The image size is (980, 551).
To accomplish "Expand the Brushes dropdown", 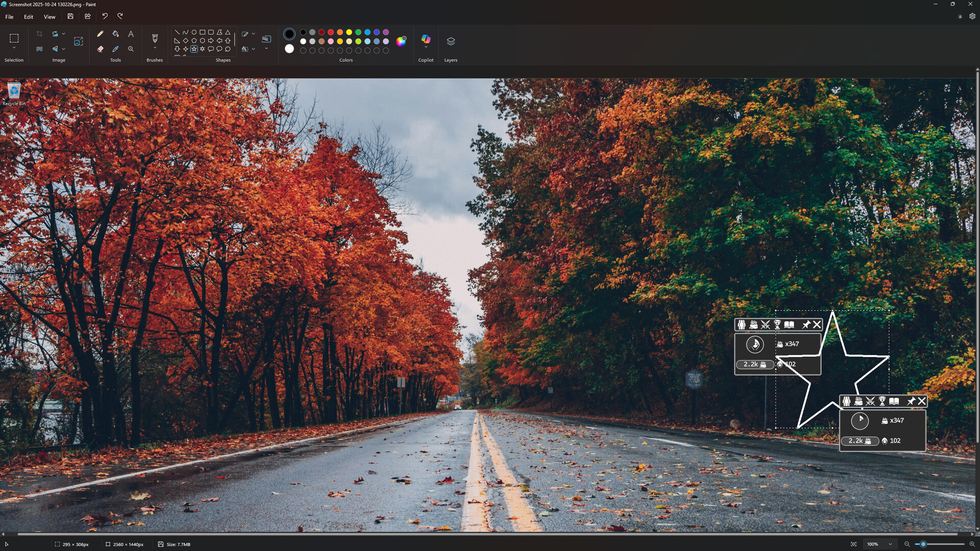I will 155,47.
